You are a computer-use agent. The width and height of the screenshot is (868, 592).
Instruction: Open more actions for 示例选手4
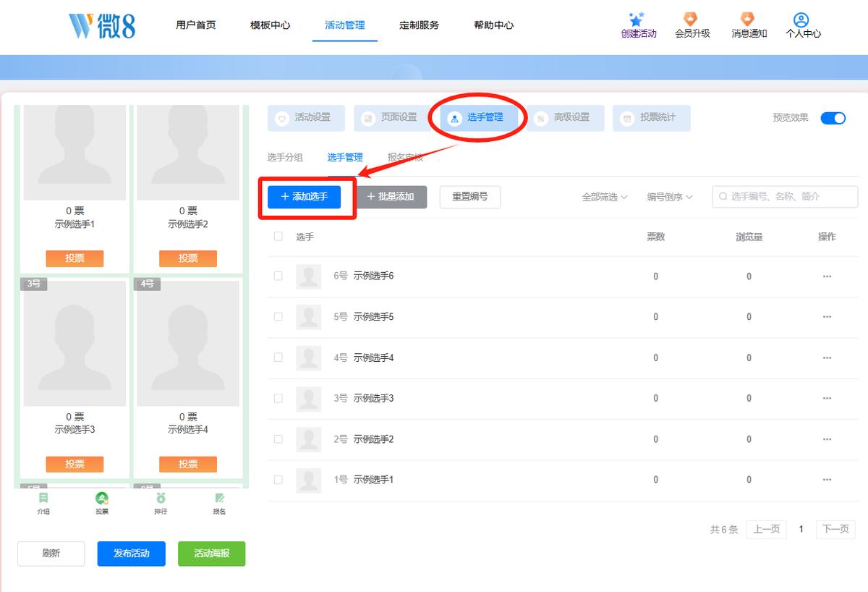827,358
